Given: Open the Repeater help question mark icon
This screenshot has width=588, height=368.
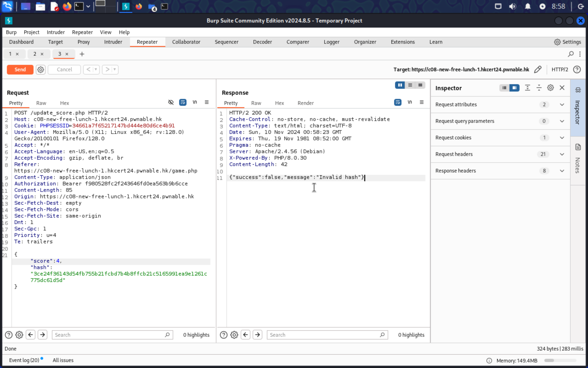Looking at the screenshot, I should [x=577, y=70].
